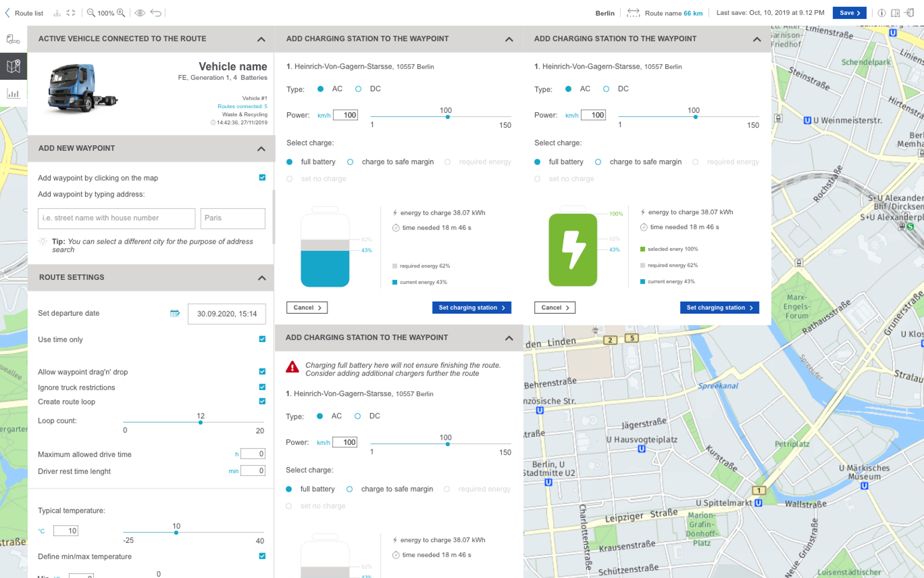The image size is (924, 578).
Task: Collapse the charging panel with the warning message
Action: [x=509, y=338]
